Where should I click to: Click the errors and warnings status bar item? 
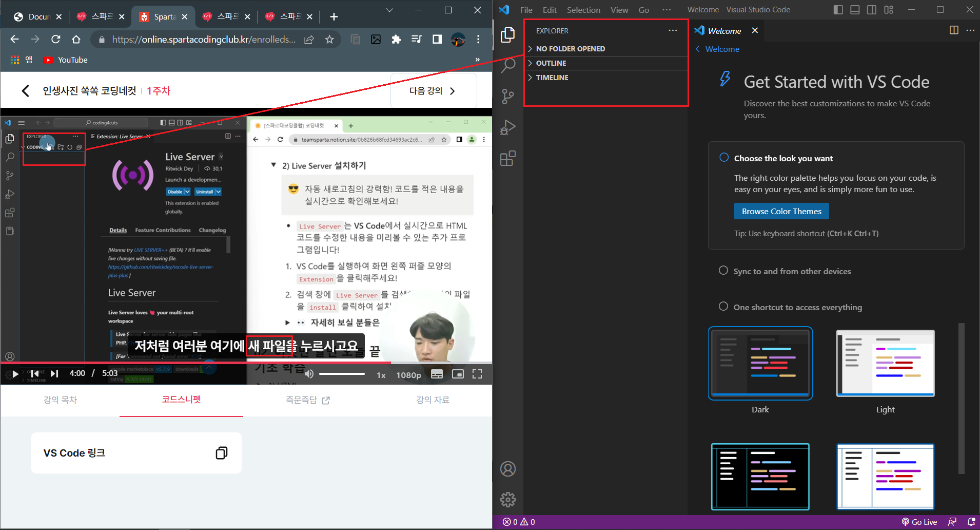[519, 522]
